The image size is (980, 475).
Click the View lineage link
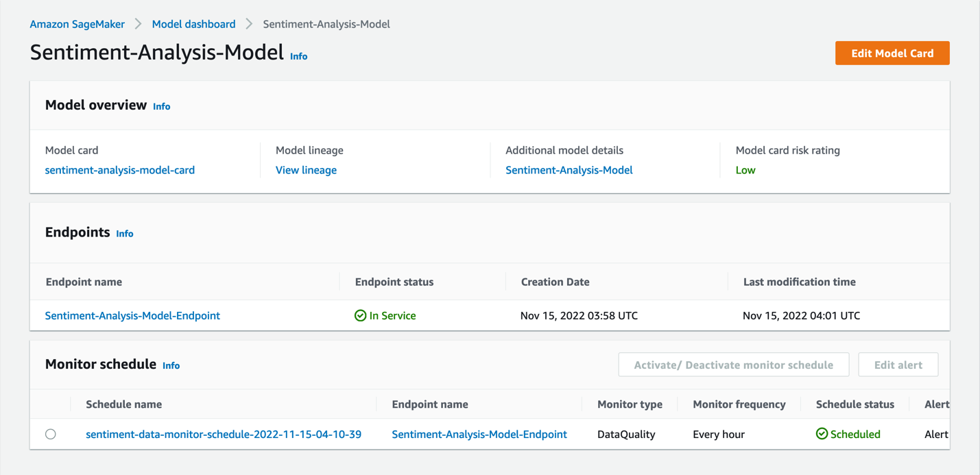(306, 170)
